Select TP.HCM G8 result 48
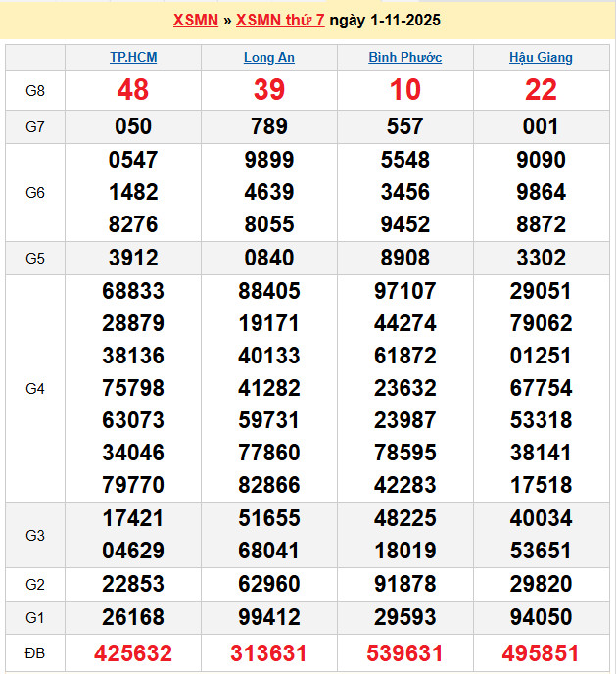Screen dimensions: 616x674 [x=133, y=90]
